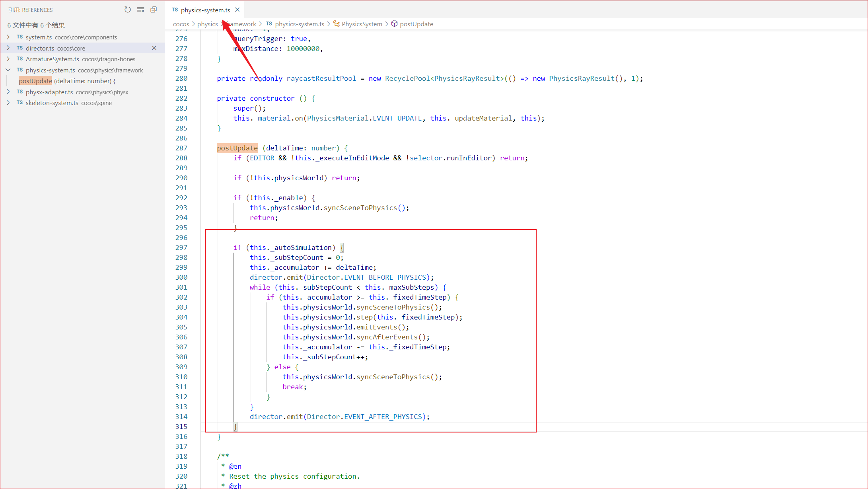
Task: Click the postUpdate method breadcrumb icon
Action: point(394,24)
